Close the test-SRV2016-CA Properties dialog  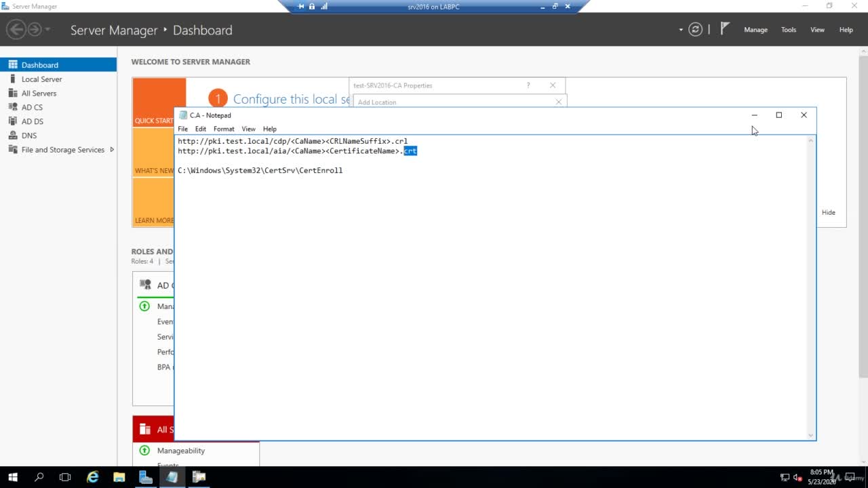(553, 85)
